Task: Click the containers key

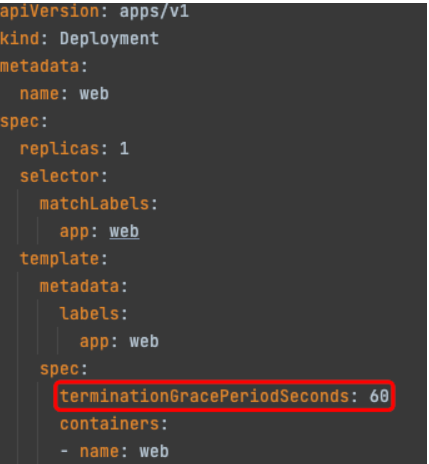Action: pos(109,424)
